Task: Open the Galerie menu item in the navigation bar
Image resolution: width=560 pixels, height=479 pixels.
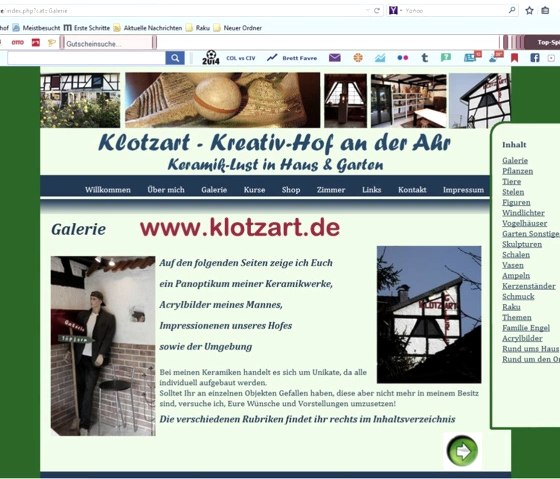Action: coord(214,190)
